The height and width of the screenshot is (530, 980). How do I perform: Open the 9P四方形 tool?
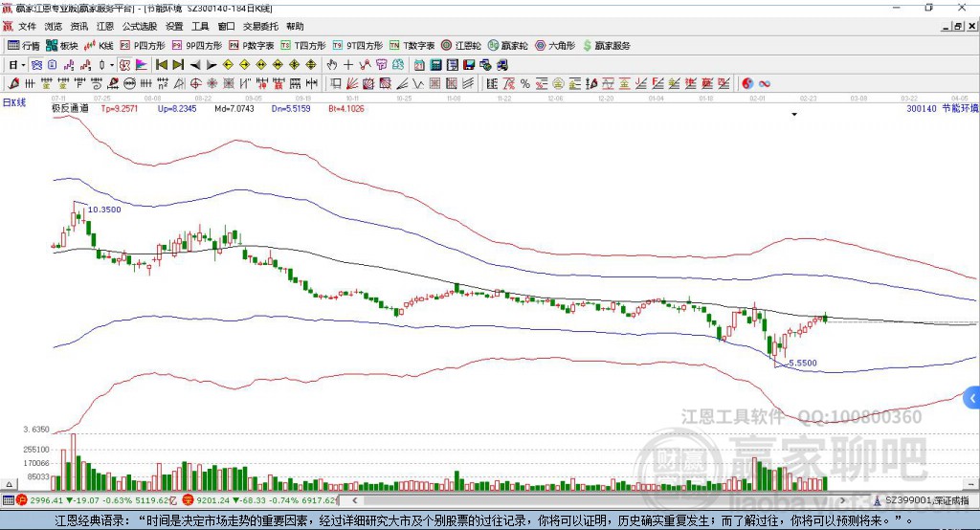197,46
